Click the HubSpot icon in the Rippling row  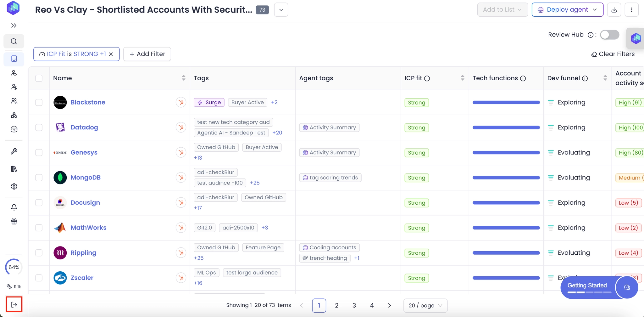(181, 252)
